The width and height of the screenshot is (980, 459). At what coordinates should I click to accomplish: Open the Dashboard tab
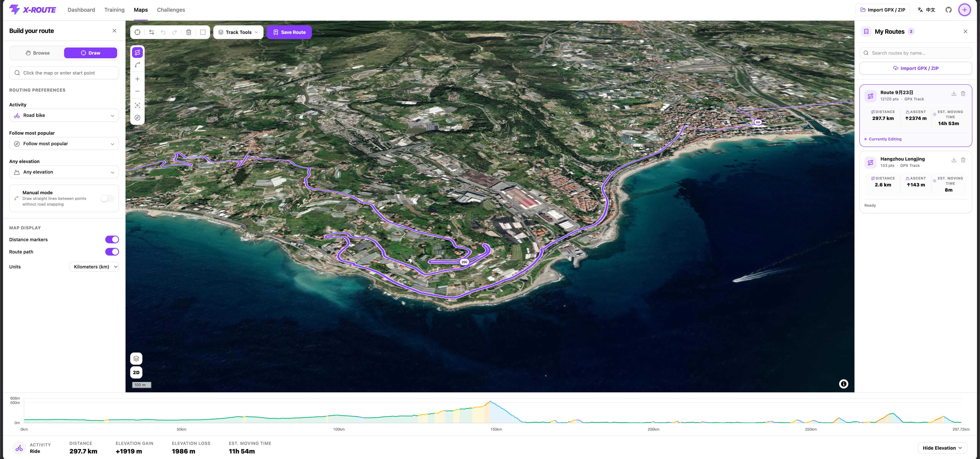tap(81, 10)
